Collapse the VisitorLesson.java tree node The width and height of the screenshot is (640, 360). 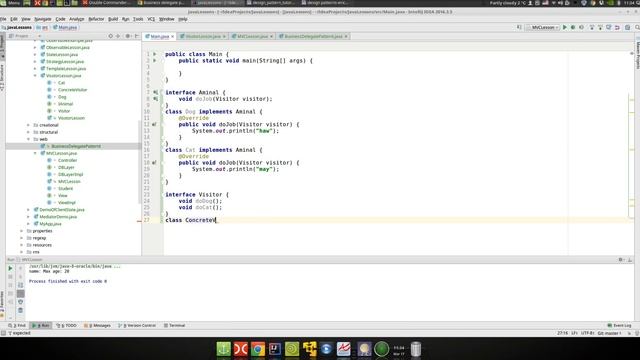(x=35, y=76)
